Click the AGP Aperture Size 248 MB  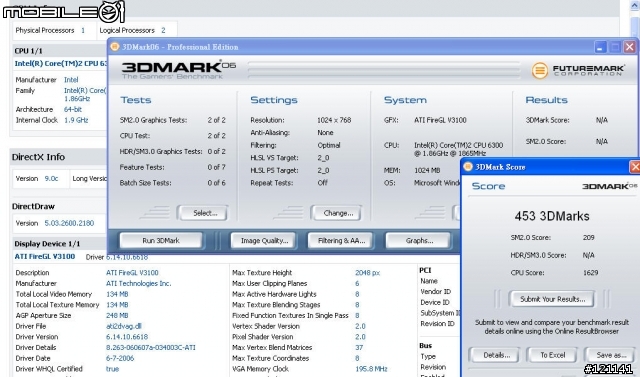pyautogui.click(x=117, y=315)
